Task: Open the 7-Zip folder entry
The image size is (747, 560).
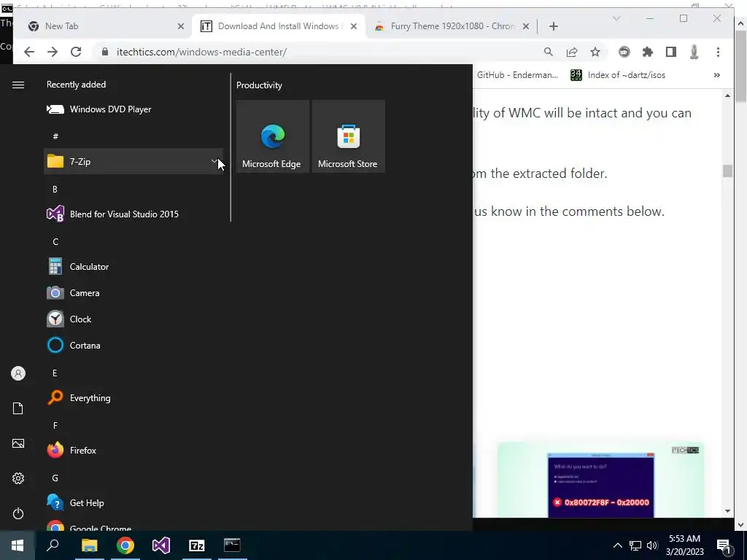Action: pos(133,161)
